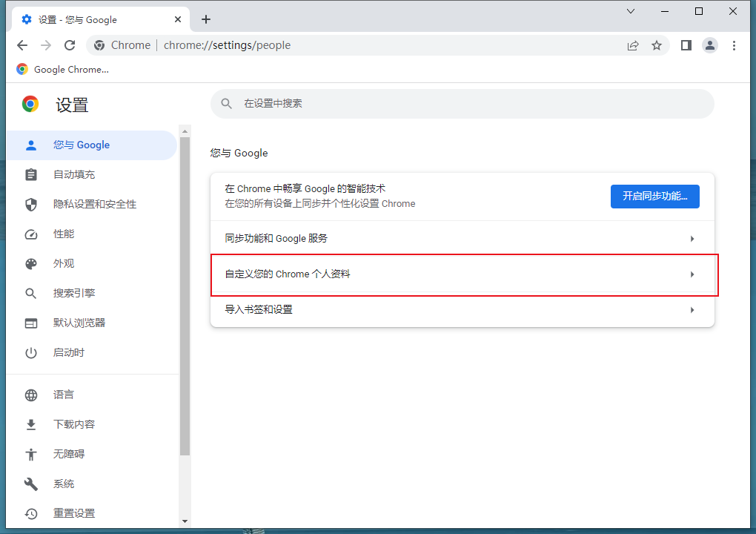Open 隐私设置和安全性 settings via shield icon

30,204
